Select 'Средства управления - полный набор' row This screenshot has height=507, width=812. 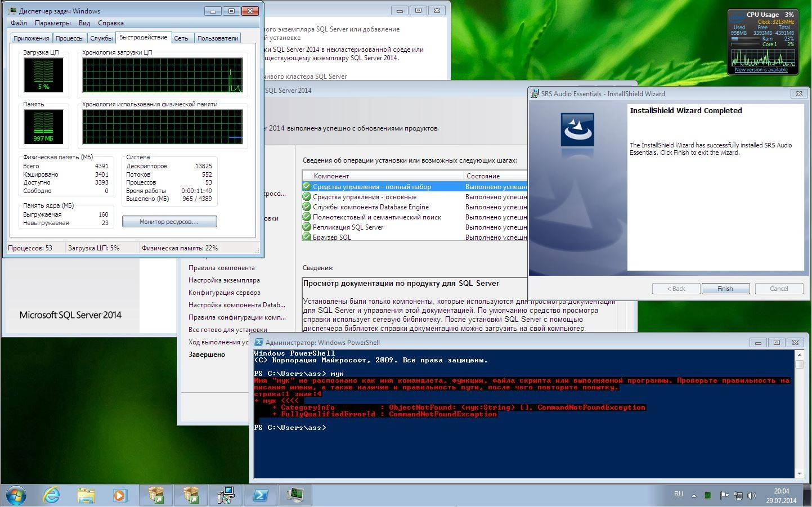415,186
